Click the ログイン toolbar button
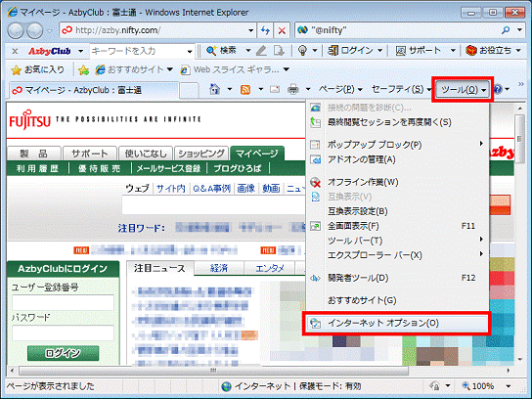The image size is (532, 399). tap(350, 51)
